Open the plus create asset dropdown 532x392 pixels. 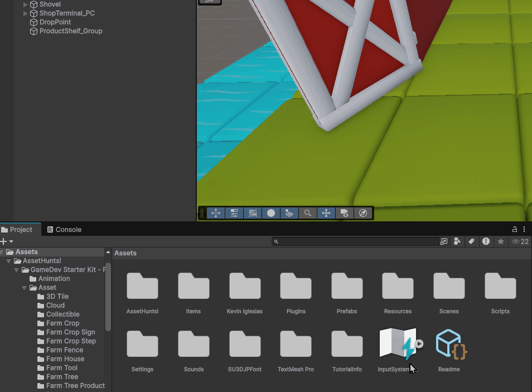click(7, 241)
